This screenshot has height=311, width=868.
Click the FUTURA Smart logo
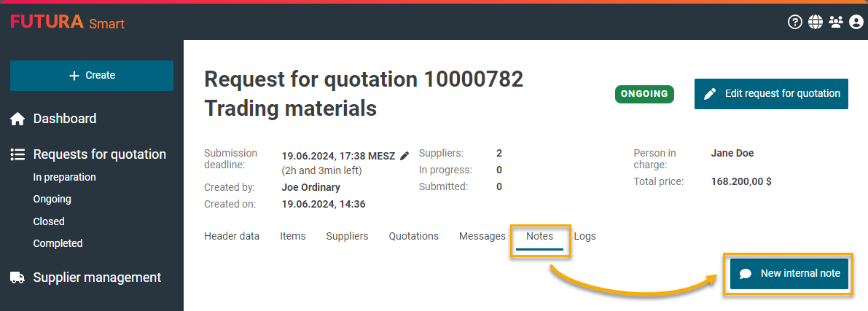[67, 23]
